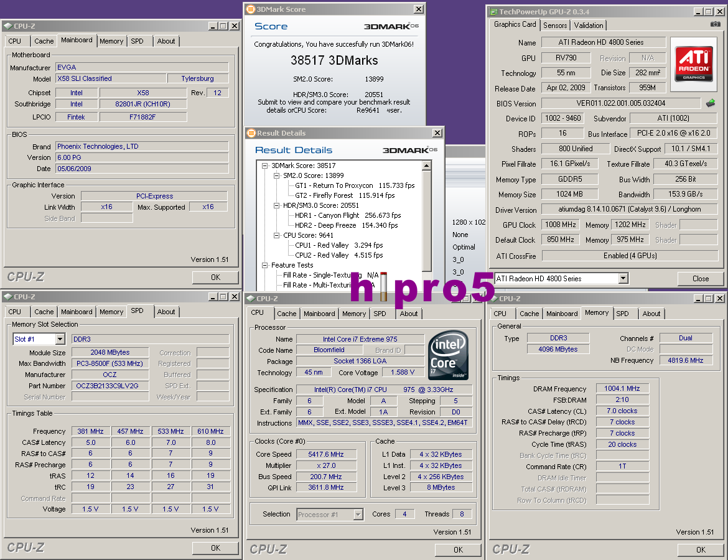Select the Graphics Card tab in GPU-Z
728x560 pixels.
coord(515,25)
